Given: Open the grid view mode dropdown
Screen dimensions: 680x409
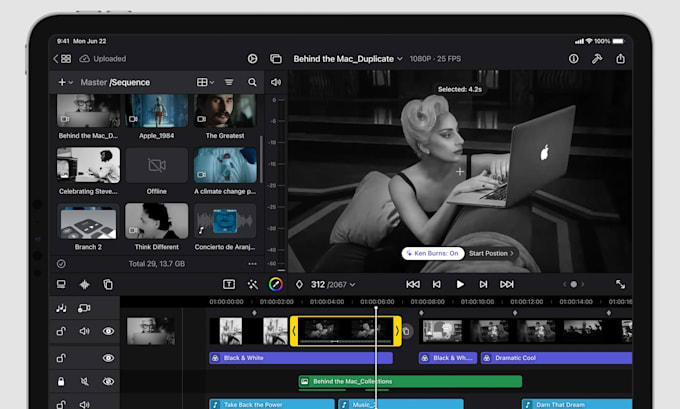Looking at the screenshot, I should (x=205, y=82).
